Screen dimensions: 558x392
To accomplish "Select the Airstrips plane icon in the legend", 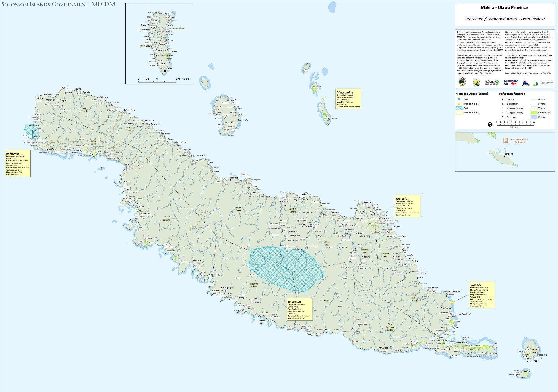I will point(503,117).
